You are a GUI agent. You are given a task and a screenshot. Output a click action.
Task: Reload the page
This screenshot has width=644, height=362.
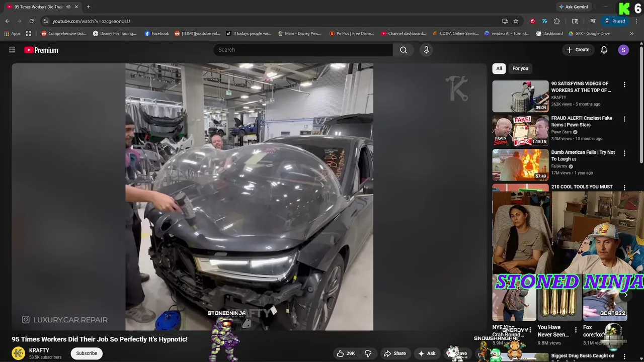coord(31,21)
